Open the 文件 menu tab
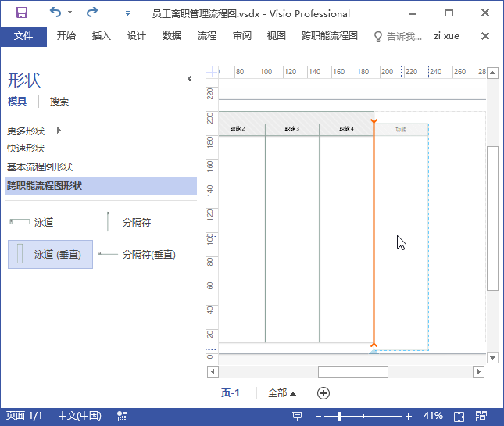Screen dimensions: 504x426 (23, 36)
